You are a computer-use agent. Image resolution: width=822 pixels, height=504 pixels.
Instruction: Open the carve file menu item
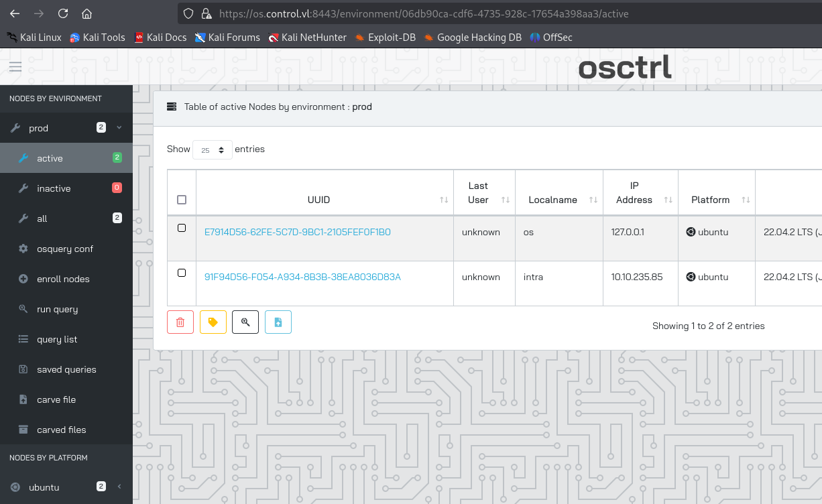click(66, 399)
